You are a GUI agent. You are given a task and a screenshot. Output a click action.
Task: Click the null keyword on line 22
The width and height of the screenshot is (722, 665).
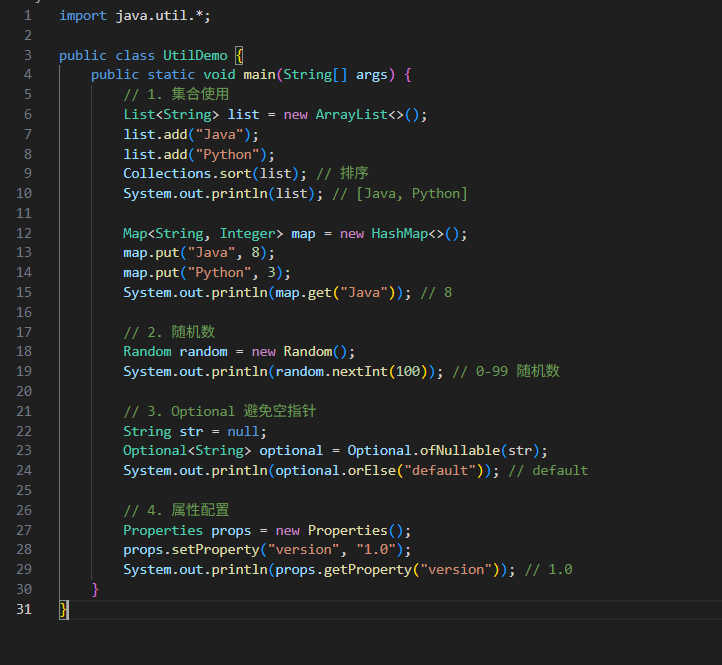243,431
